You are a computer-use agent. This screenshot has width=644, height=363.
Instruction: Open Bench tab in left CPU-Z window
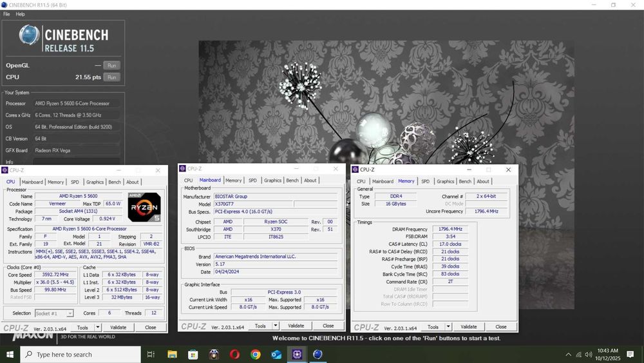coord(115,182)
